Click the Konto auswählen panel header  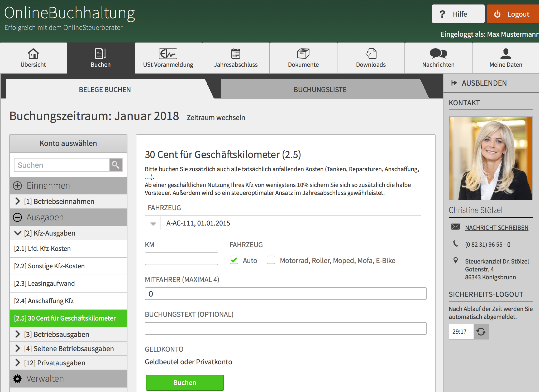click(68, 143)
